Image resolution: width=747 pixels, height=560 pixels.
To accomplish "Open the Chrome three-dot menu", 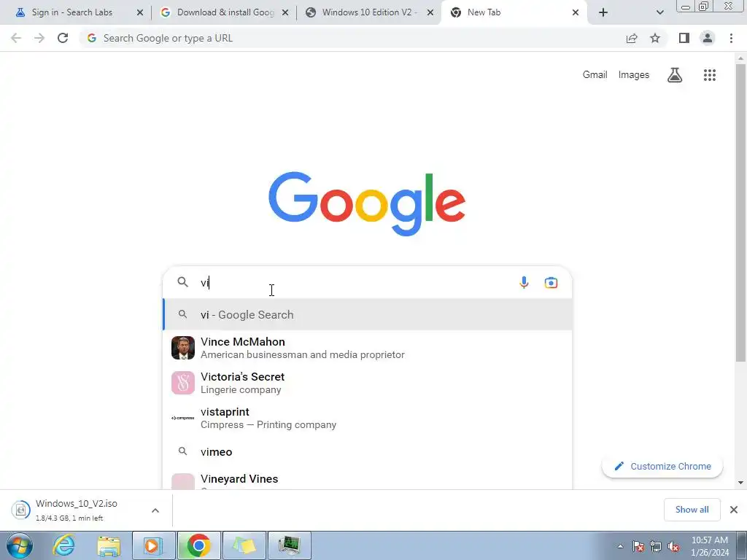I will tap(731, 38).
